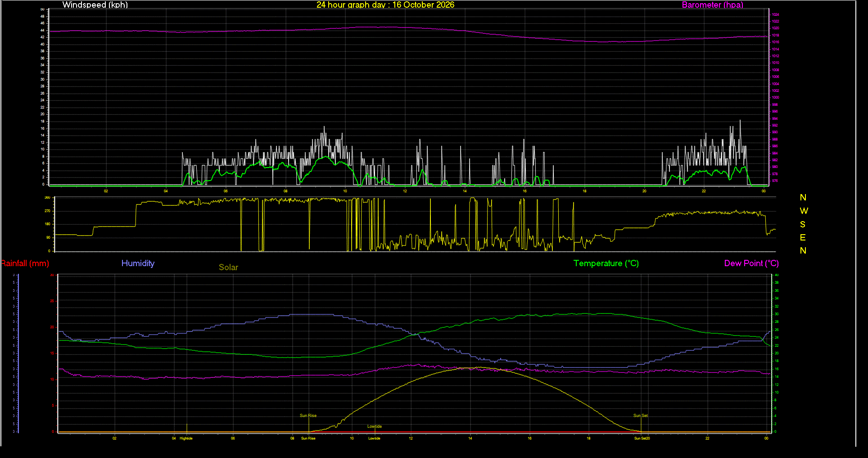Select the green 'Temperature (°C)' label
The width and height of the screenshot is (868, 458).
click(x=606, y=263)
